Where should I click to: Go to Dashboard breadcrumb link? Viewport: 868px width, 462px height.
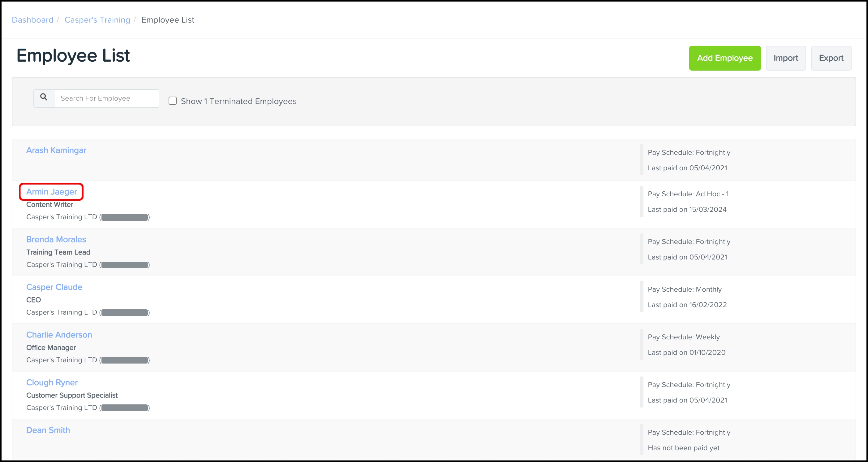pos(32,20)
